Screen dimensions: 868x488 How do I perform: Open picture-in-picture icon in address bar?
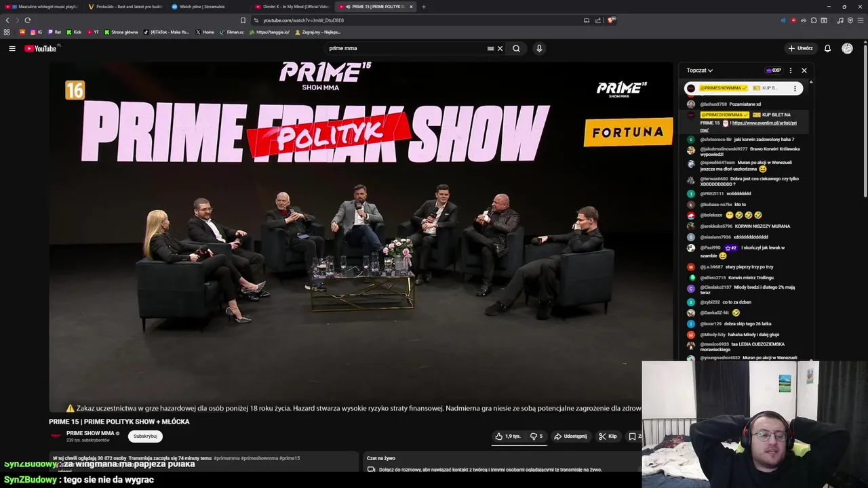tap(587, 20)
